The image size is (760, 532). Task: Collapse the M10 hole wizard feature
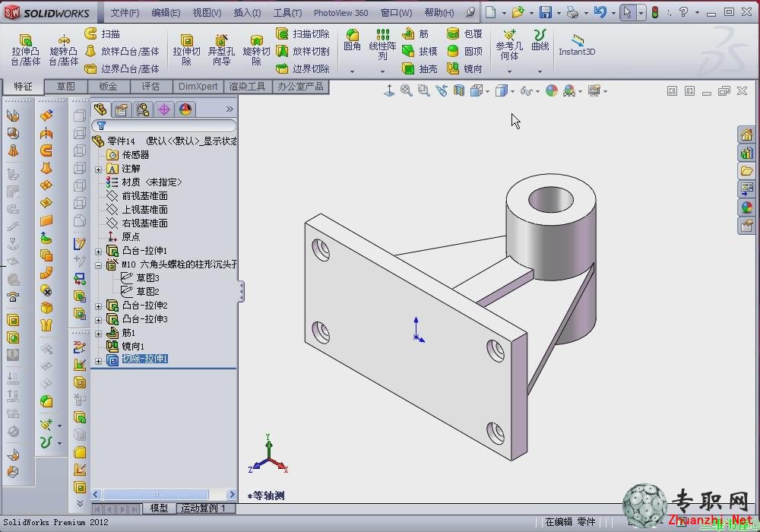98,265
